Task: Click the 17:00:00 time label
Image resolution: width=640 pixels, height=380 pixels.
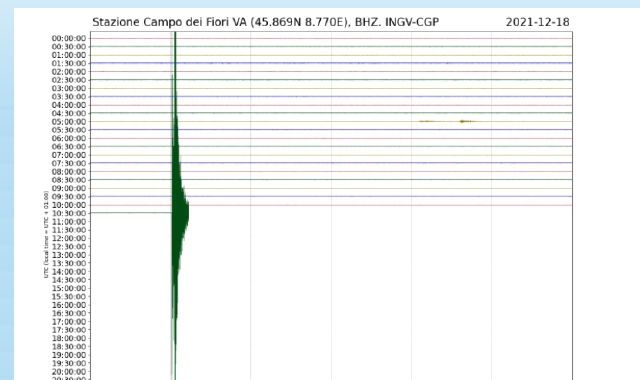Action: click(x=69, y=322)
